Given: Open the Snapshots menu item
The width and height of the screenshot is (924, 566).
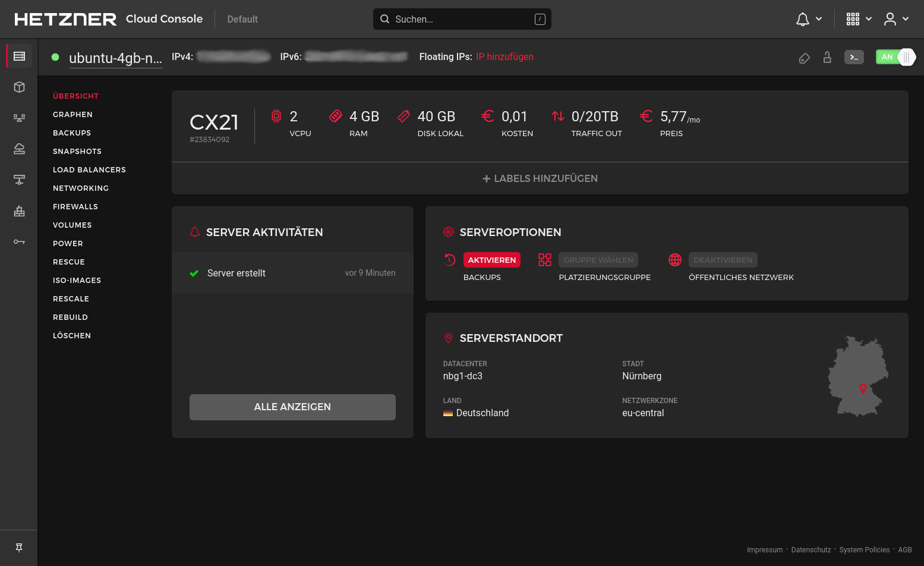Looking at the screenshot, I should tap(77, 151).
